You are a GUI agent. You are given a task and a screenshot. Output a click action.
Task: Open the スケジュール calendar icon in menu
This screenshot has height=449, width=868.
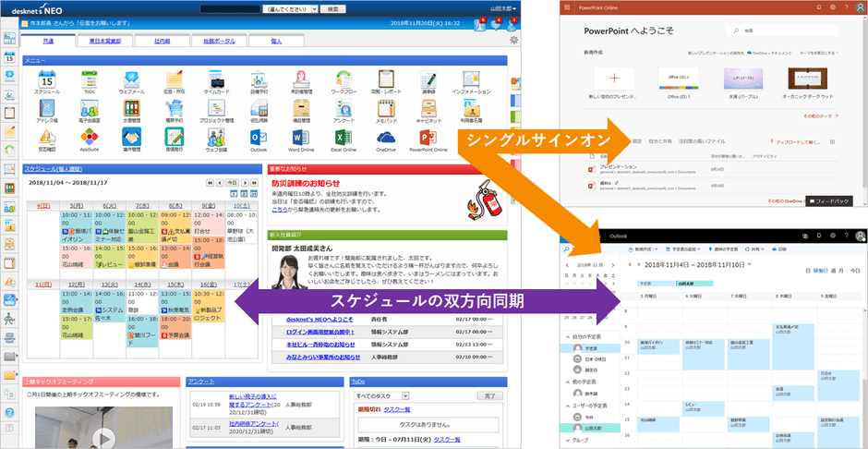coord(47,80)
